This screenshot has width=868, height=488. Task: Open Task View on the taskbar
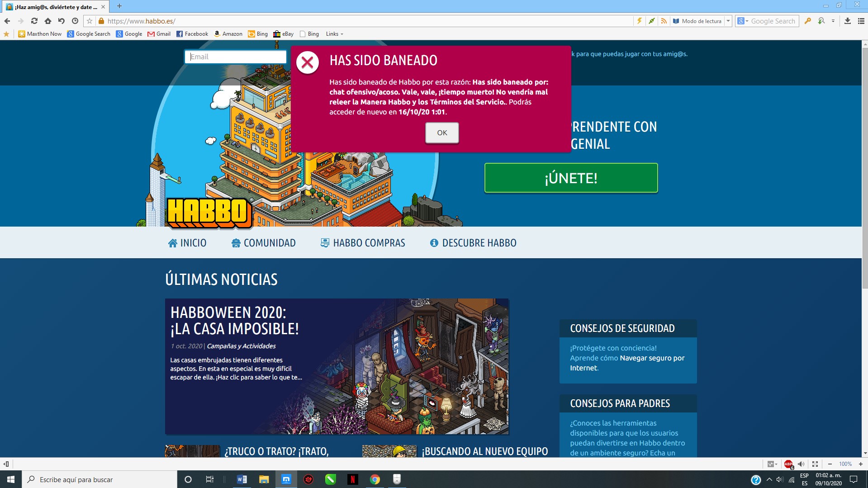209,479
